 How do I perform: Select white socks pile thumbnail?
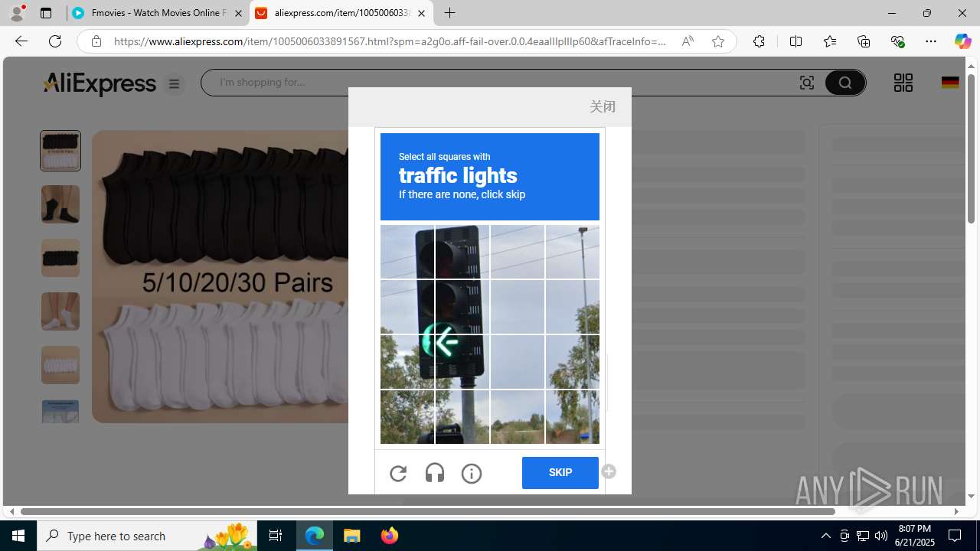pyautogui.click(x=60, y=365)
